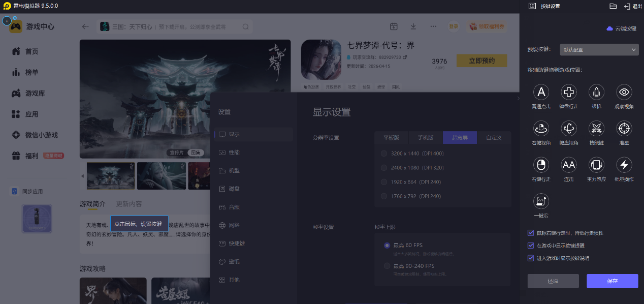
Task: Select the 键盘行走 D-pad icon
Action: tap(569, 92)
